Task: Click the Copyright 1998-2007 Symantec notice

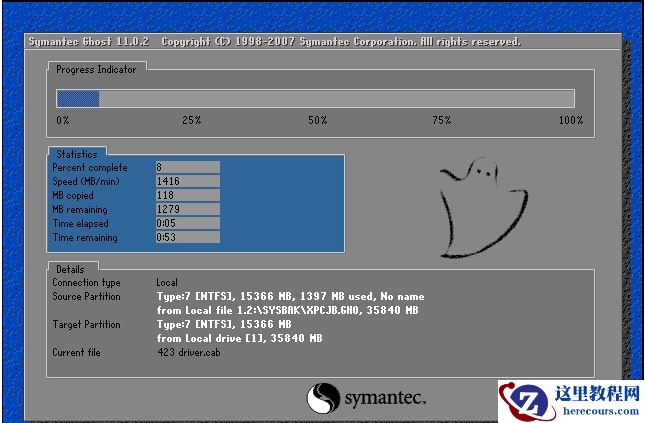Action: pyautogui.click(x=341, y=42)
